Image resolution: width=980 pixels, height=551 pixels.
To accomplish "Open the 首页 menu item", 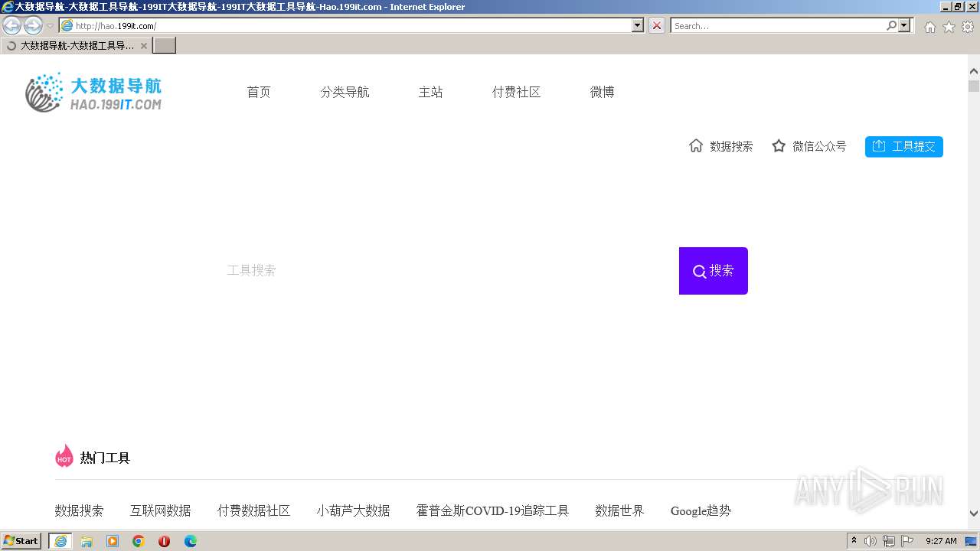I will pos(259,92).
